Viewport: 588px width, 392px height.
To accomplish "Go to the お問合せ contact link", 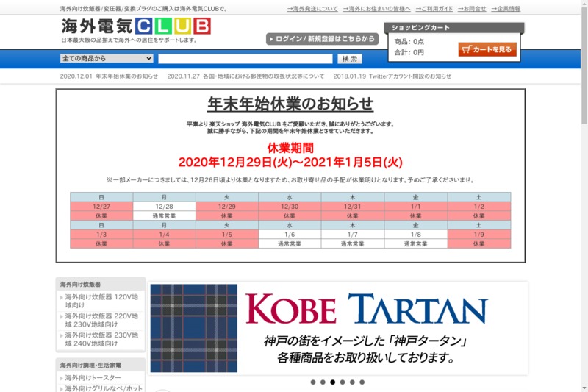I will 472,9.
